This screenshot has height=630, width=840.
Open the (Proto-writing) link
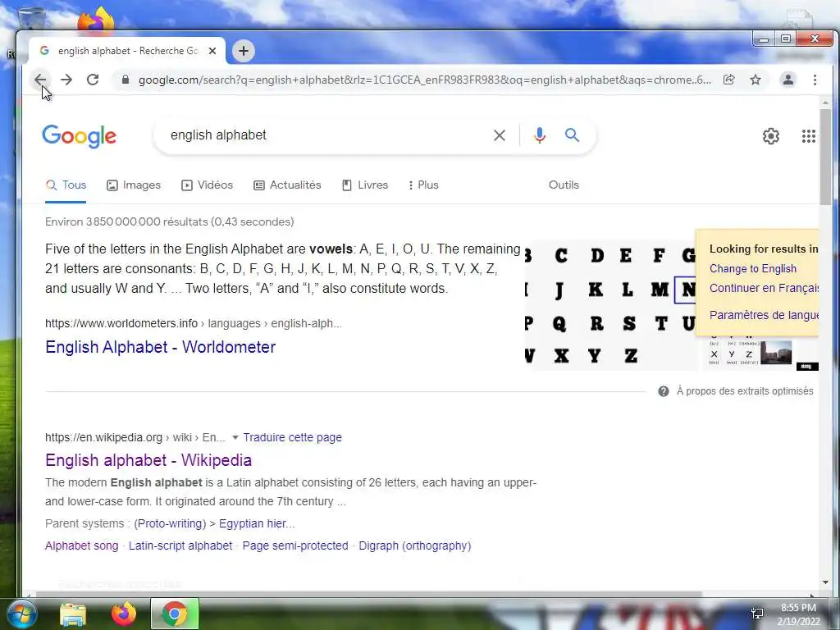(170, 523)
